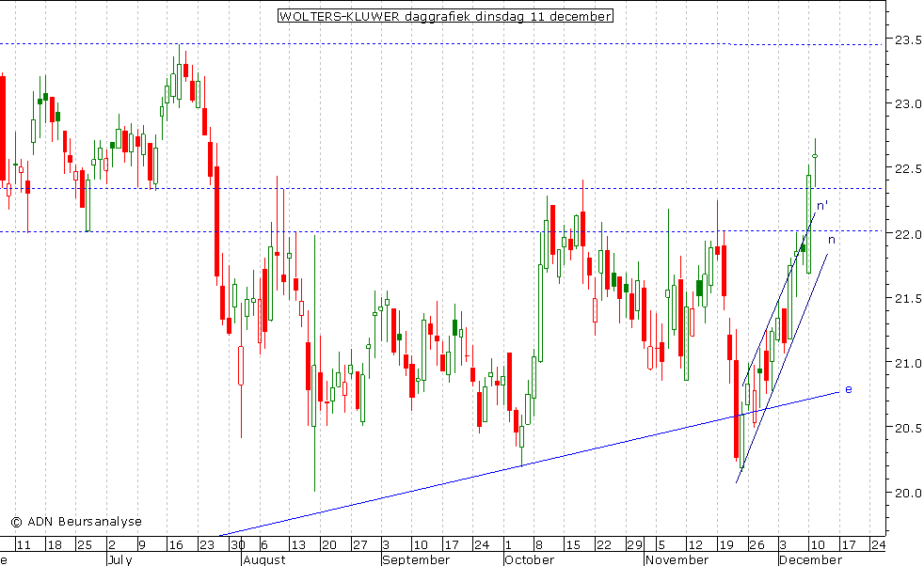The image size is (924, 566).
Task: Click the July 2 date label
Action: tap(112, 544)
